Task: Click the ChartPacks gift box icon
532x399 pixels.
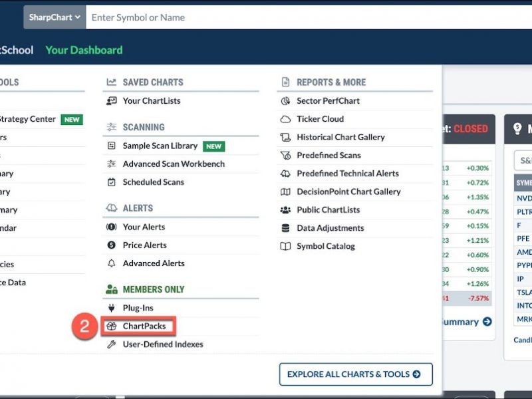Action: pos(111,326)
